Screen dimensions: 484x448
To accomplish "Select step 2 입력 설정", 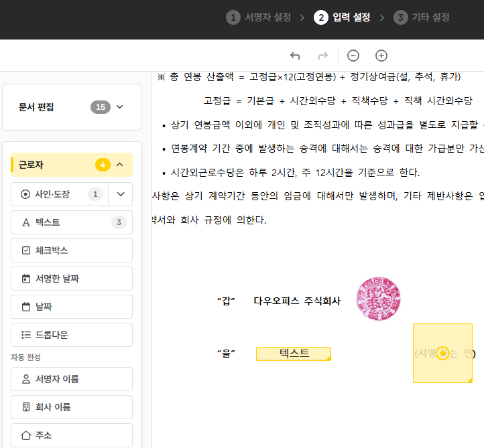I will coord(342,17).
